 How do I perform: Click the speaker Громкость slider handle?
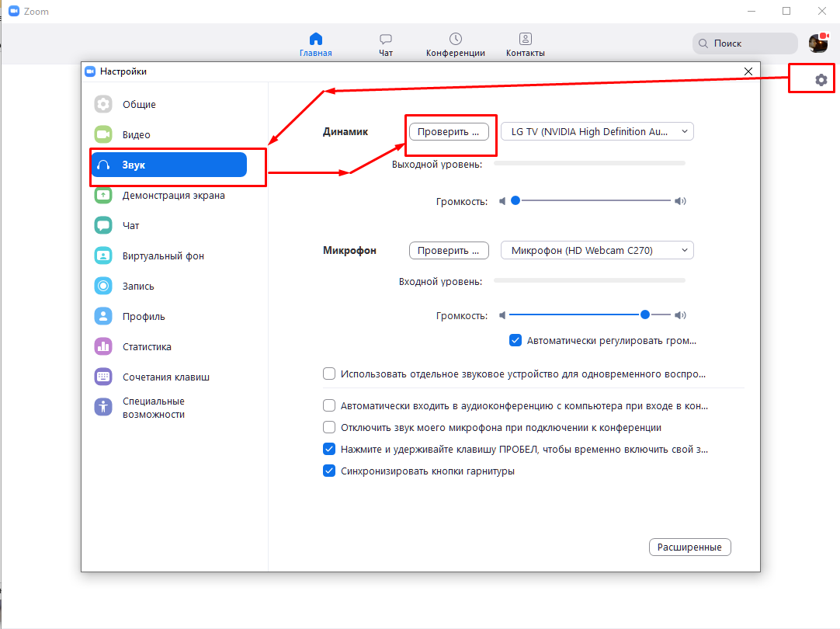coord(515,200)
